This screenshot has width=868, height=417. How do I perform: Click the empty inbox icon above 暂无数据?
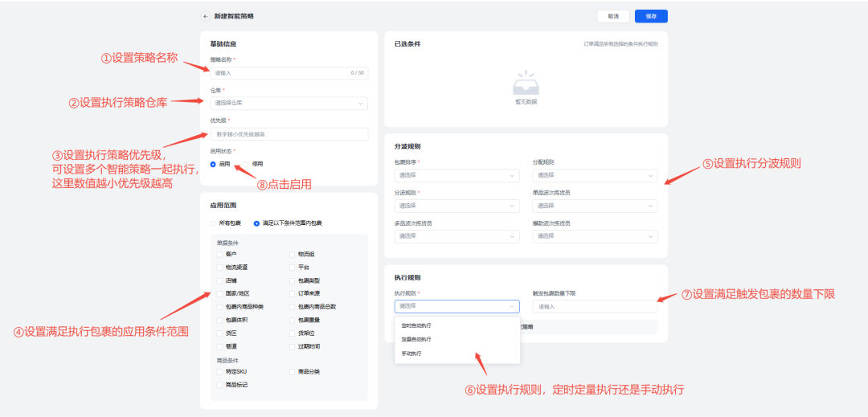pyautogui.click(x=526, y=83)
